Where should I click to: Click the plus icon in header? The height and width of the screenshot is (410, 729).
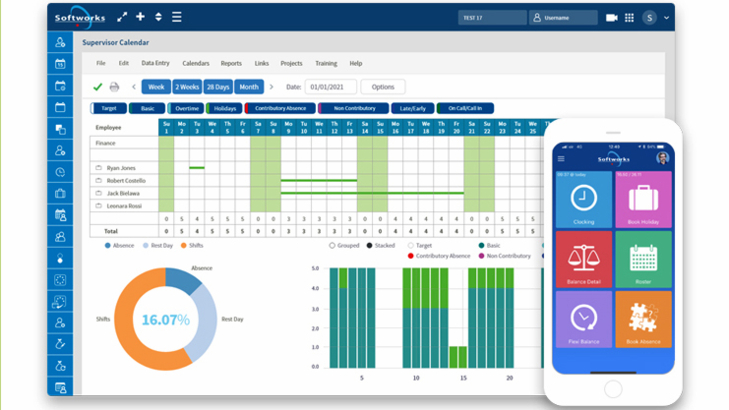click(x=140, y=17)
